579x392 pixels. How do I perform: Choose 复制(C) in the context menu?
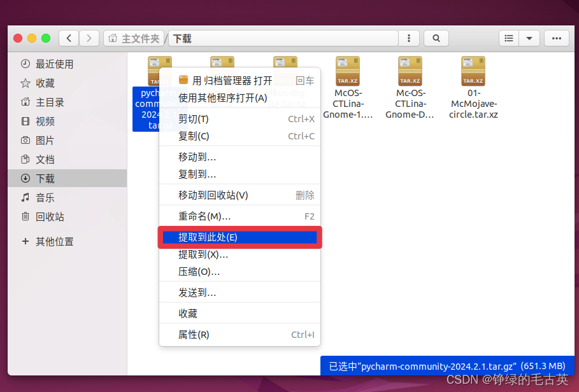tap(239, 136)
